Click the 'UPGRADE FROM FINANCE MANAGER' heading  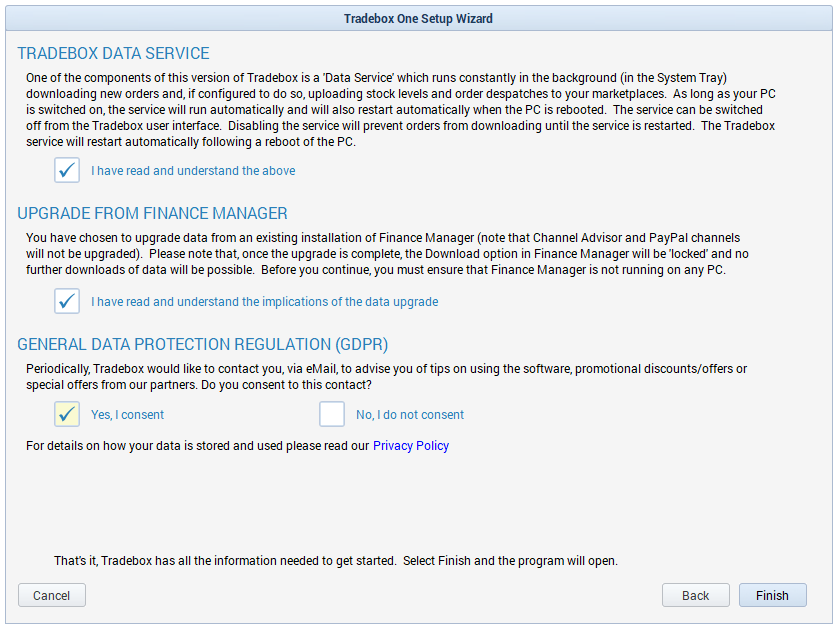[152, 213]
